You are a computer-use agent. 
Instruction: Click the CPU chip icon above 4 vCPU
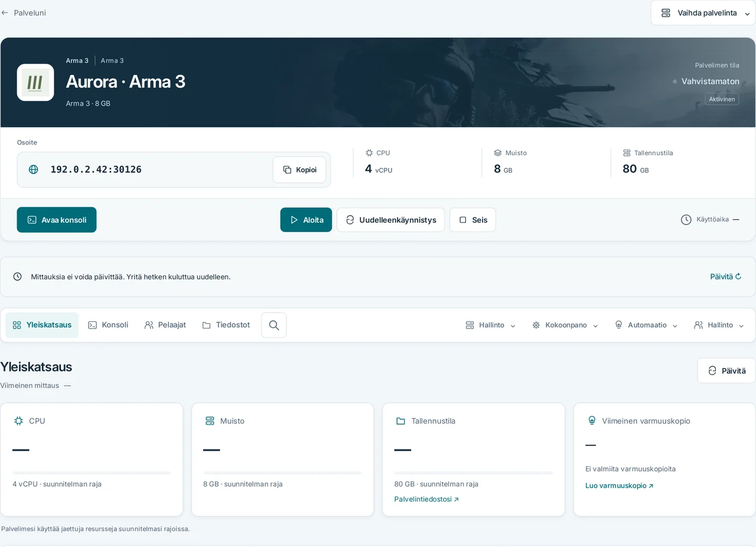coord(369,152)
